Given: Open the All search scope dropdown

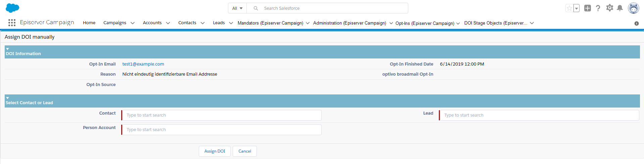Looking at the screenshot, I should (237, 8).
